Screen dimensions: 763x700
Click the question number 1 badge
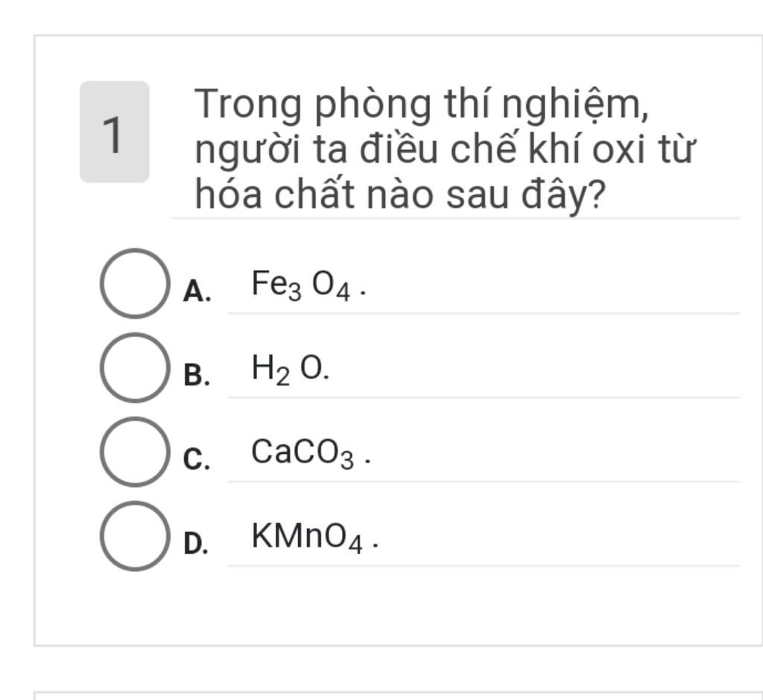[114, 132]
